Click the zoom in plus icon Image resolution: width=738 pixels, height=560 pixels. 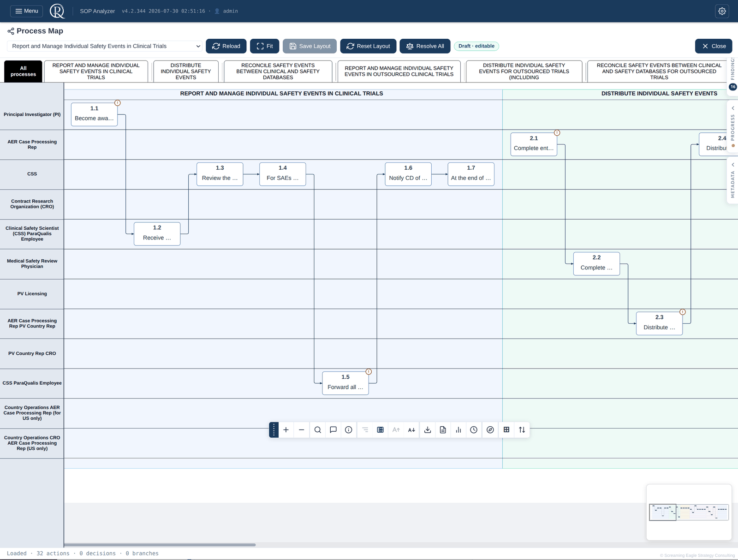click(286, 429)
